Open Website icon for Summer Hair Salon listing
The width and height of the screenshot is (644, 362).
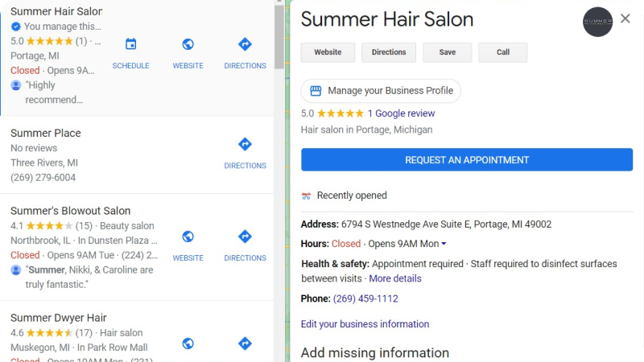pyautogui.click(x=188, y=53)
